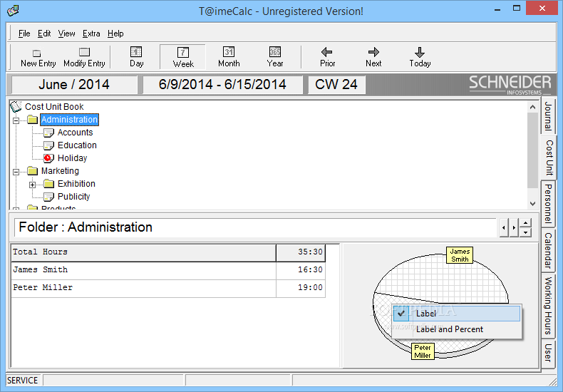Collapse the Administration folder
Screen dimensions: 563x392
click(16, 120)
